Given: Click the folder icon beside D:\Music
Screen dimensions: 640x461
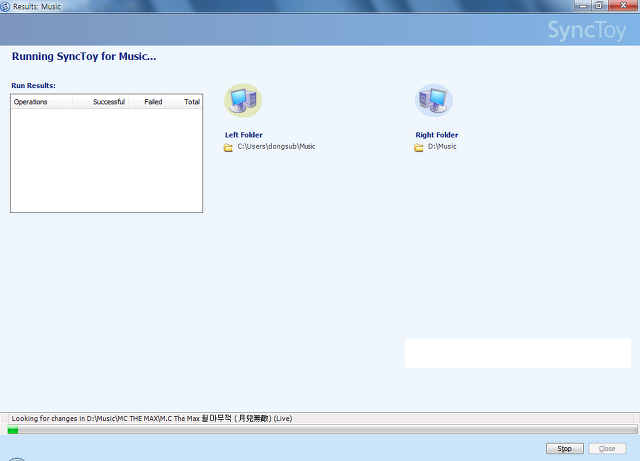Looking at the screenshot, I should [x=419, y=147].
